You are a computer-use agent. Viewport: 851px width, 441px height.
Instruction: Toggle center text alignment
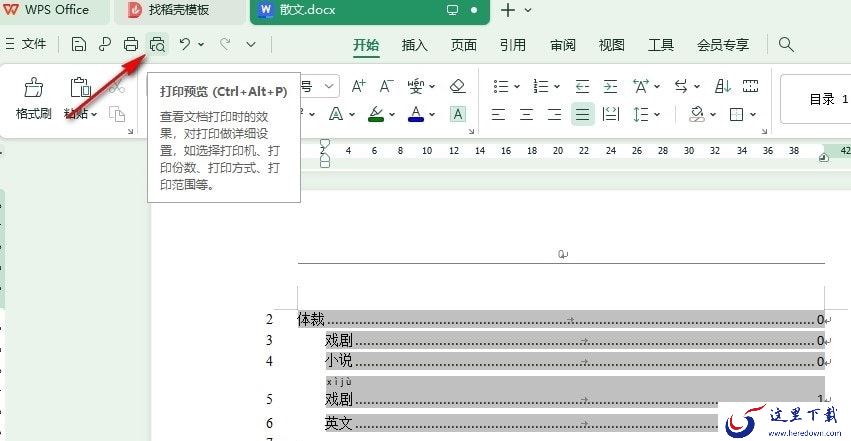point(526,114)
